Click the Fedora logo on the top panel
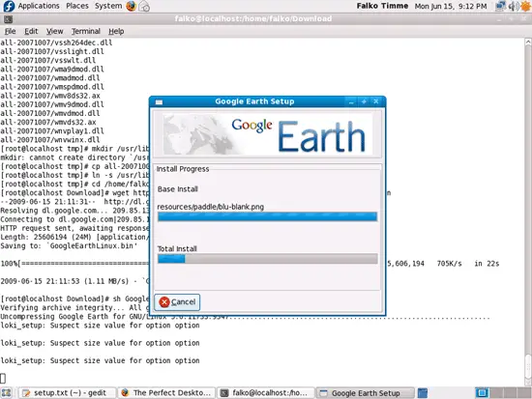The height and width of the screenshot is (399, 532). tap(8, 6)
